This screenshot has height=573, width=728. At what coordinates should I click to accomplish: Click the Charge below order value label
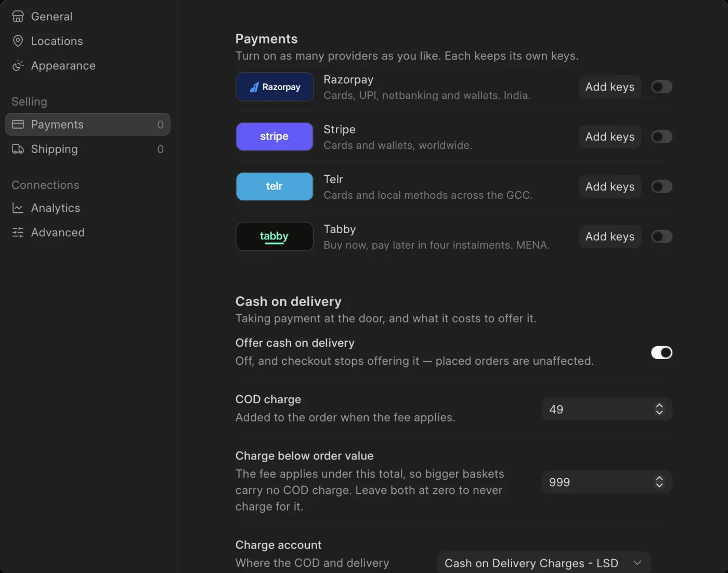tap(304, 456)
